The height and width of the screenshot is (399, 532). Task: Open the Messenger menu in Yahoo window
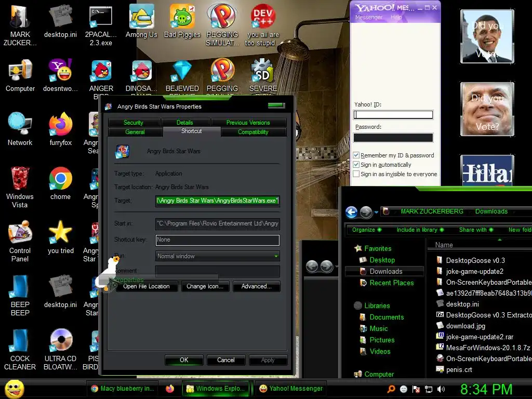click(368, 17)
